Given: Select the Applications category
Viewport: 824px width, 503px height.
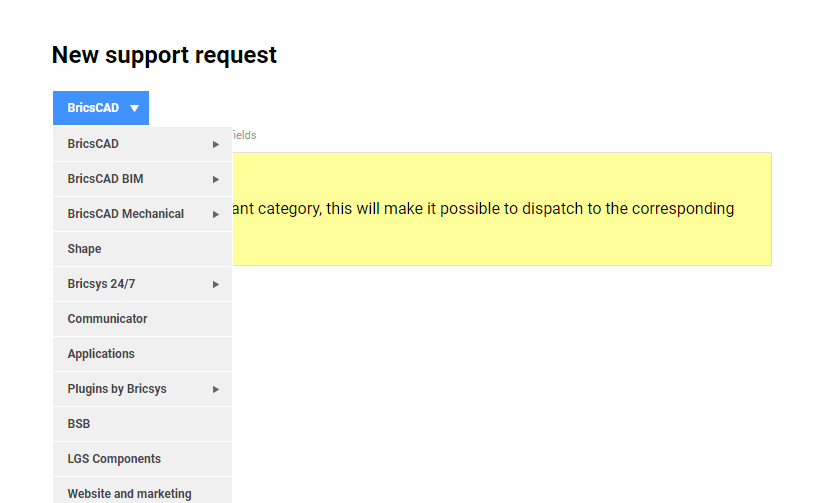Looking at the screenshot, I should coord(101,354).
